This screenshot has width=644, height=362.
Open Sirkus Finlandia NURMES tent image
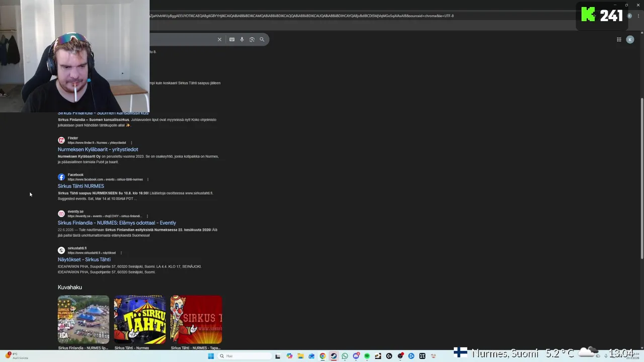[84, 319]
